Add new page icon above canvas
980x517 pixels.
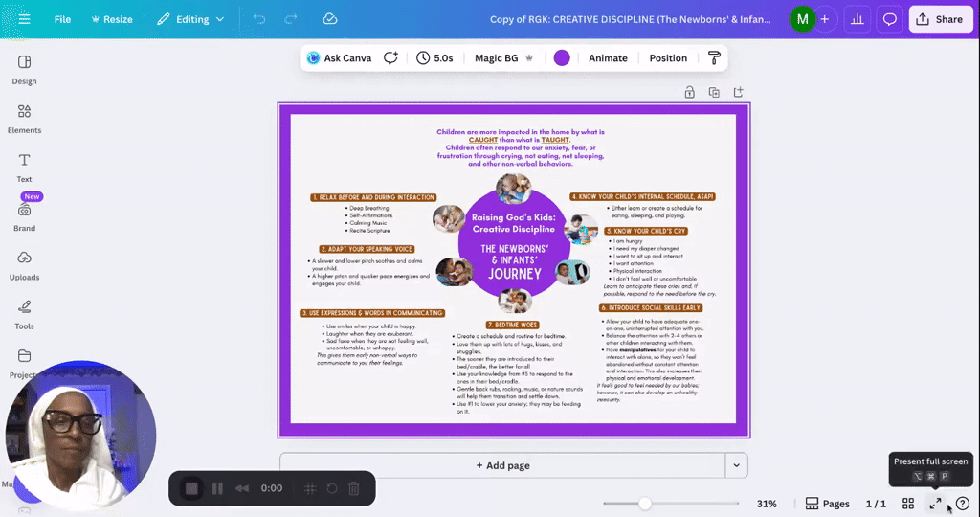pos(738,93)
